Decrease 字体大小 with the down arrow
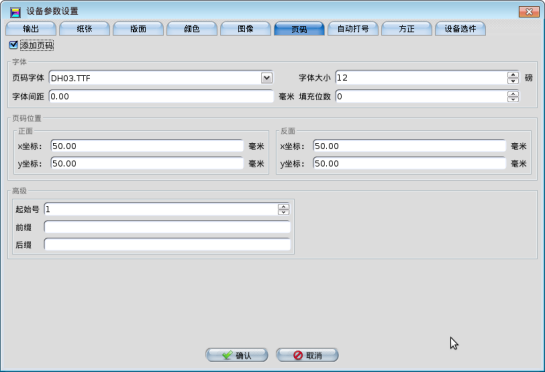The height and width of the screenshot is (372, 545). pyautogui.click(x=513, y=81)
